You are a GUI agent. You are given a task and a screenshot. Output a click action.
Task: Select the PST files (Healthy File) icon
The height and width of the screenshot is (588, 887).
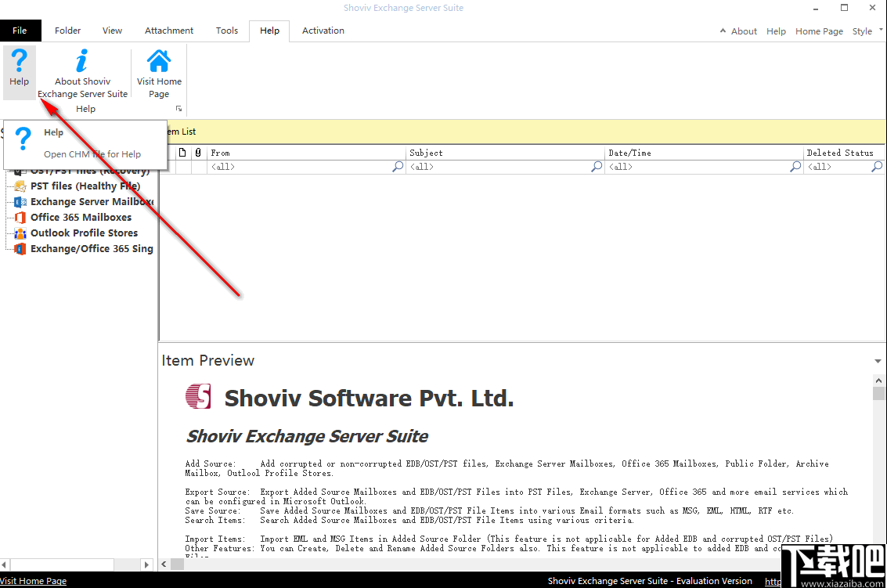click(x=20, y=186)
